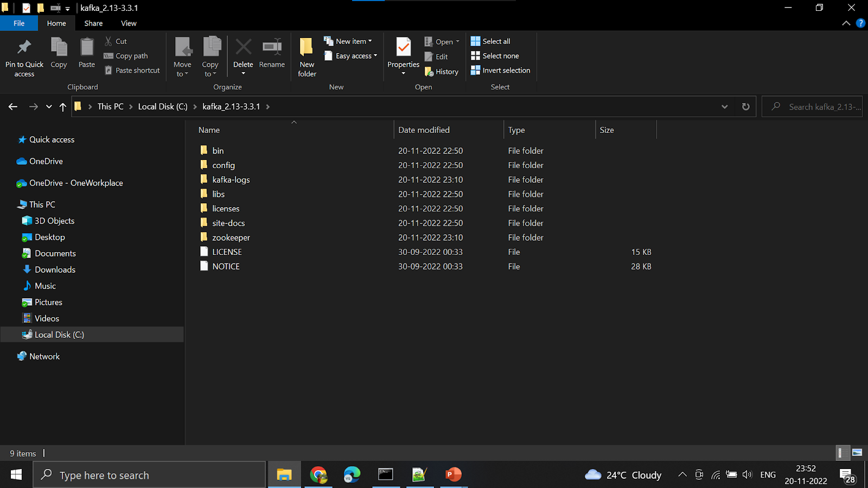
Task: Open Microsoft Edge from taskbar
Action: coord(352,475)
